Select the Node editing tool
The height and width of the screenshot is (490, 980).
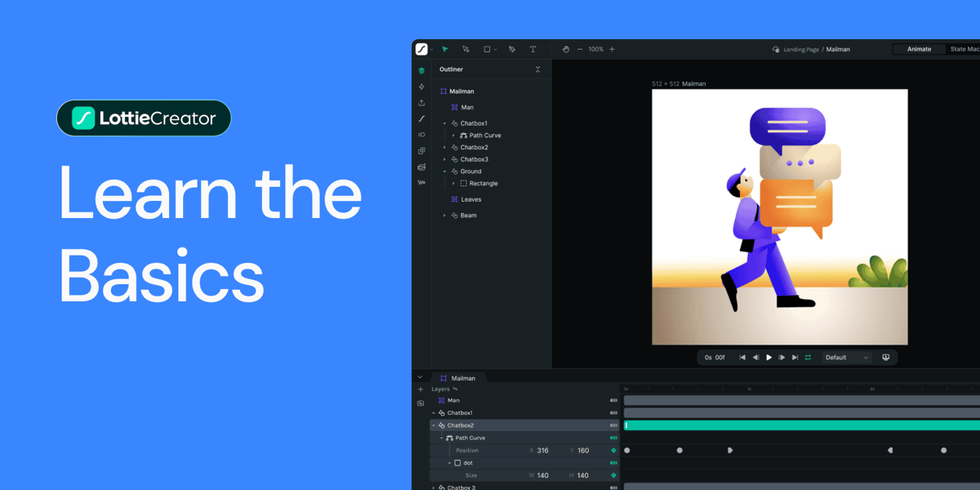pyautogui.click(x=465, y=48)
